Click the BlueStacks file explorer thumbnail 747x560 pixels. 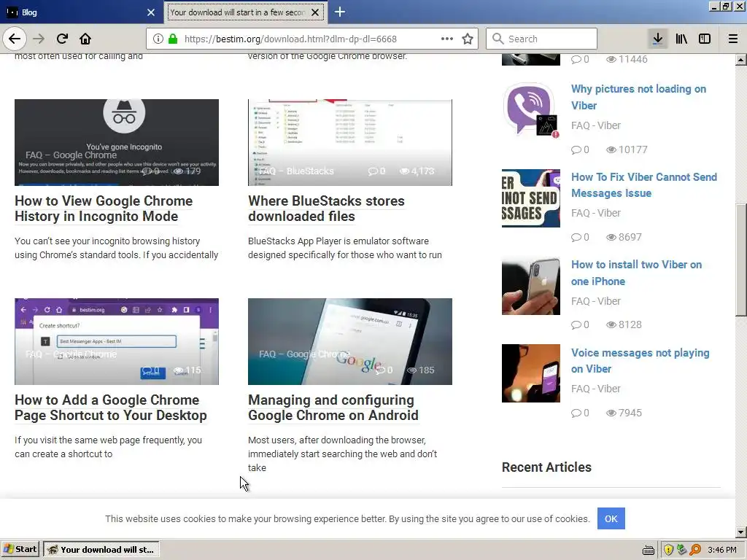point(350,142)
